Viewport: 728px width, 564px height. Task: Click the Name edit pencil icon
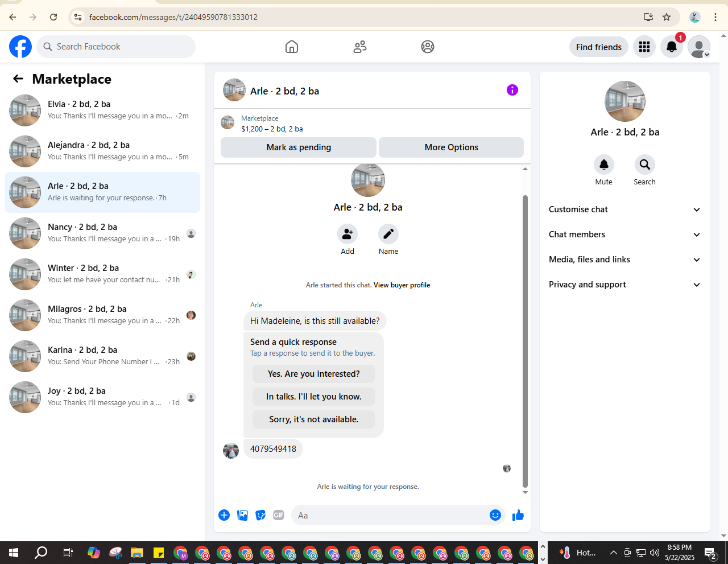tap(388, 234)
